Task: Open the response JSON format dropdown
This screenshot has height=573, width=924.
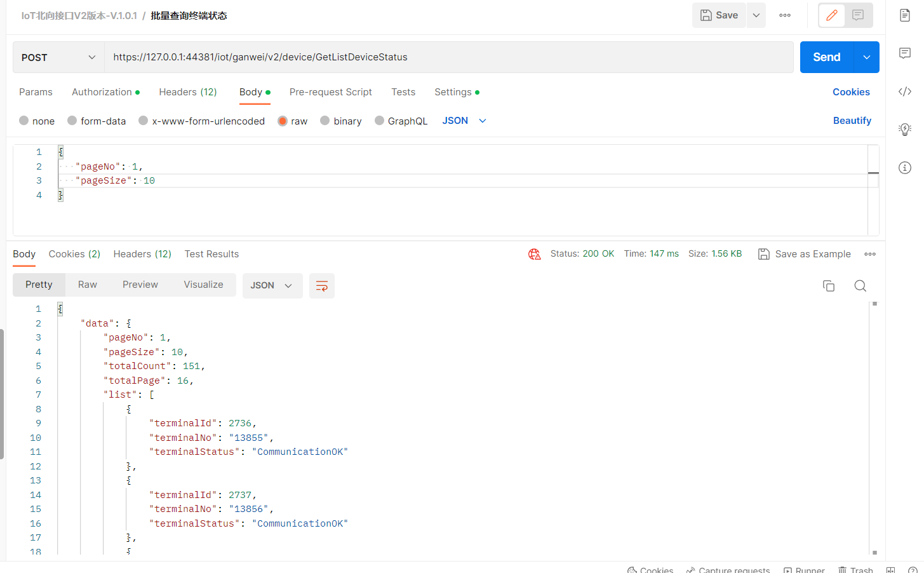Action: click(272, 285)
